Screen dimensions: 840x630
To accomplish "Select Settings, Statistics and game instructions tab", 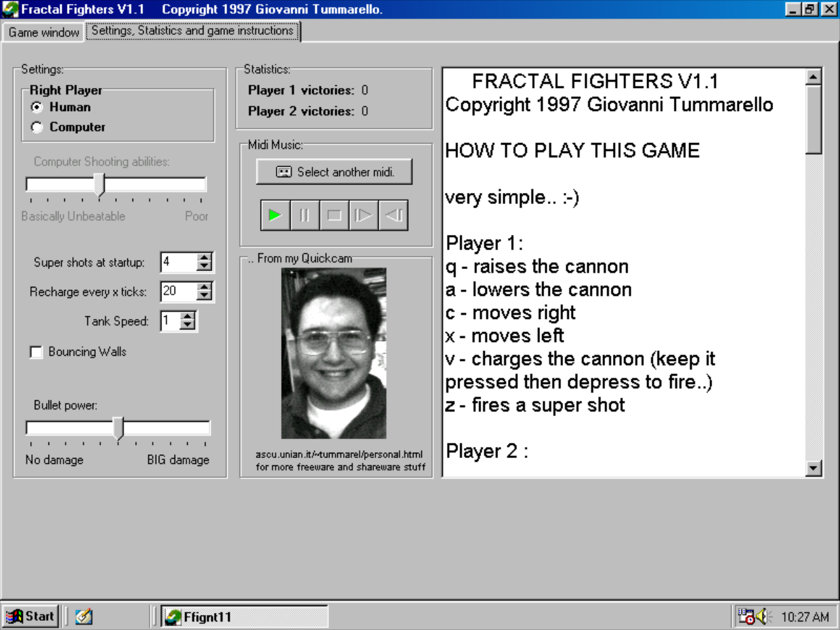I will pyautogui.click(x=192, y=31).
